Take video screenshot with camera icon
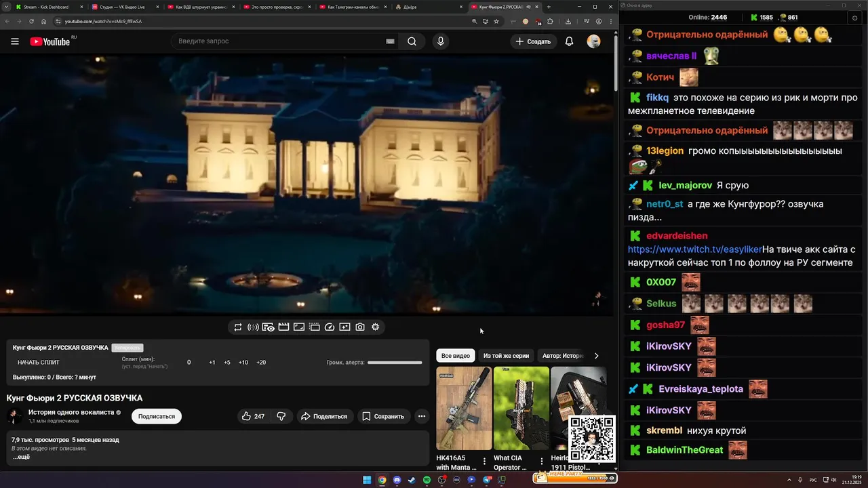Image resolution: width=868 pixels, height=488 pixels. click(360, 327)
